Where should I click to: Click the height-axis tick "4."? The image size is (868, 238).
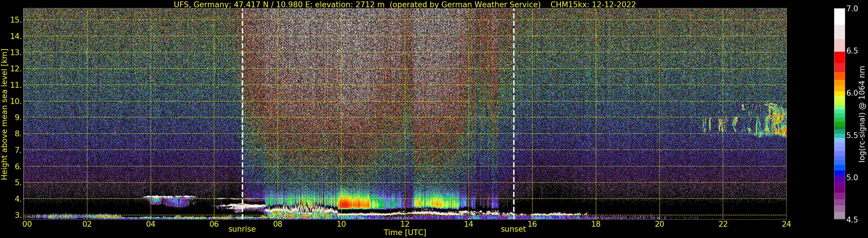(18, 199)
